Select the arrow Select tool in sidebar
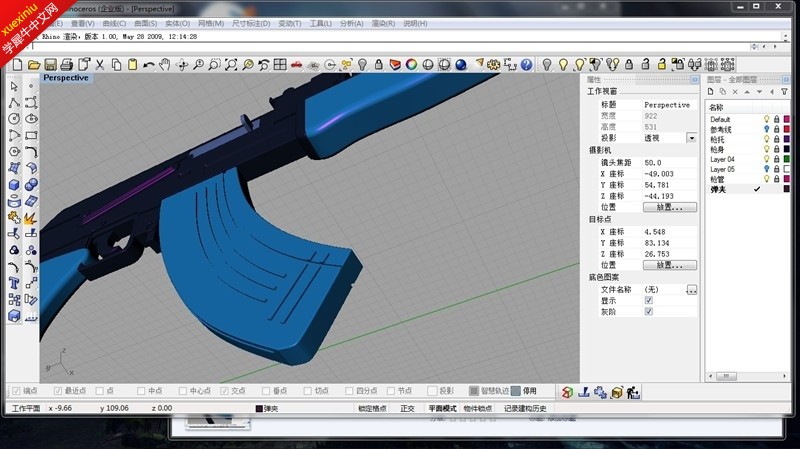This screenshot has width=800, height=449. (14, 86)
